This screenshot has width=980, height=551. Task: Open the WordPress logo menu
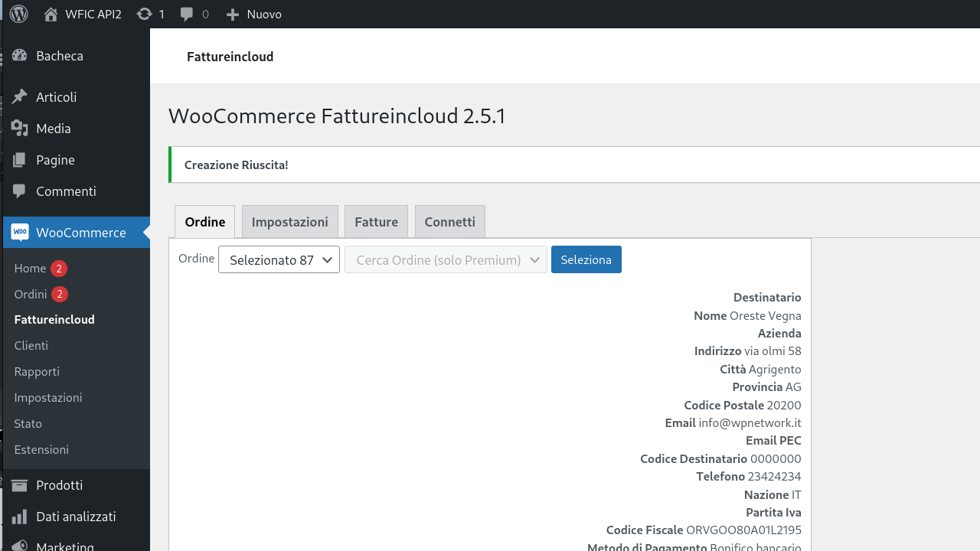point(19,14)
